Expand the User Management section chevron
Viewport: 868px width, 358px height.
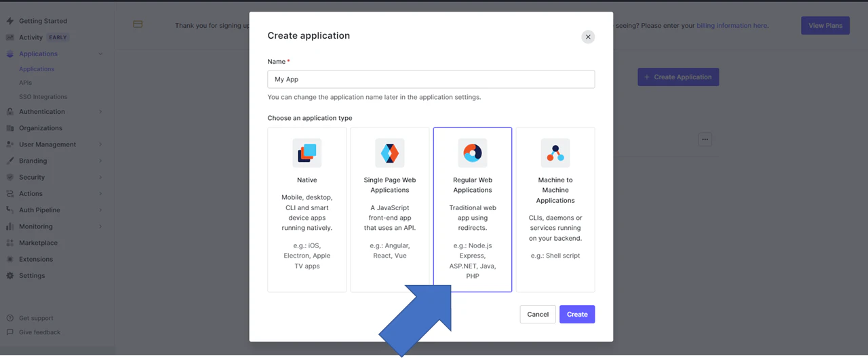100,144
